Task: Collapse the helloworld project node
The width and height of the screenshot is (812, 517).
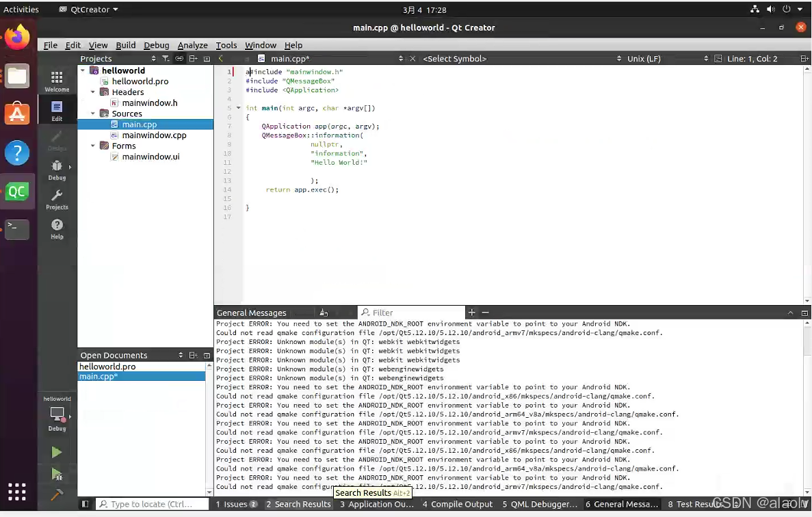Action: pos(83,70)
